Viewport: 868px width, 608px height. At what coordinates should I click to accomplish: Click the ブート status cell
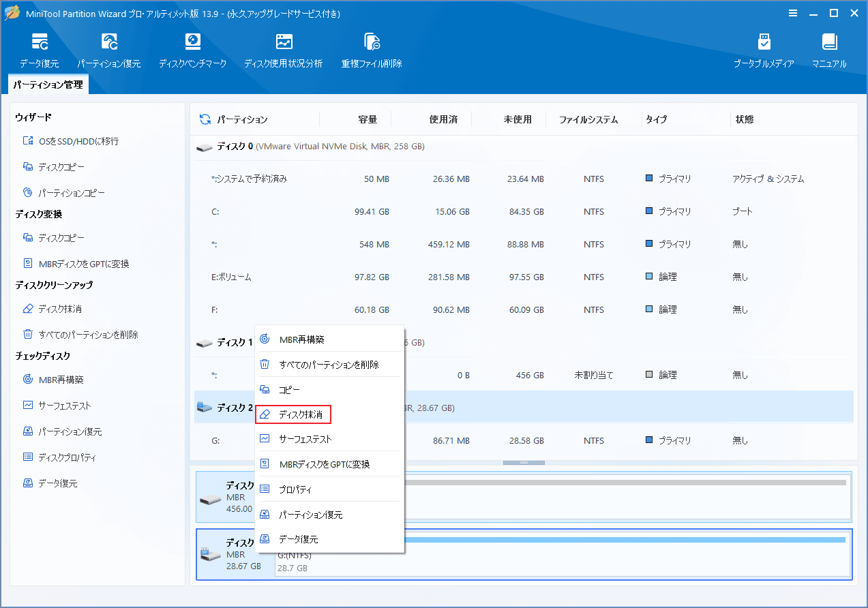(743, 212)
